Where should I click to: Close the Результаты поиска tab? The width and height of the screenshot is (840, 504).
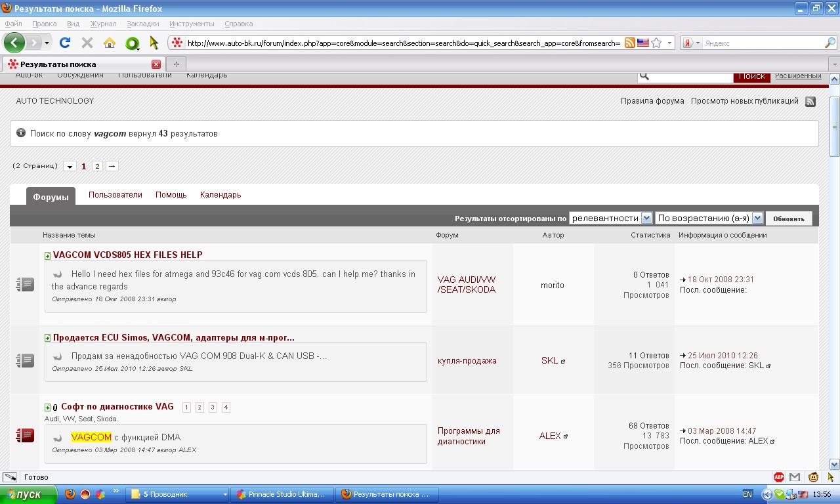click(156, 64)
